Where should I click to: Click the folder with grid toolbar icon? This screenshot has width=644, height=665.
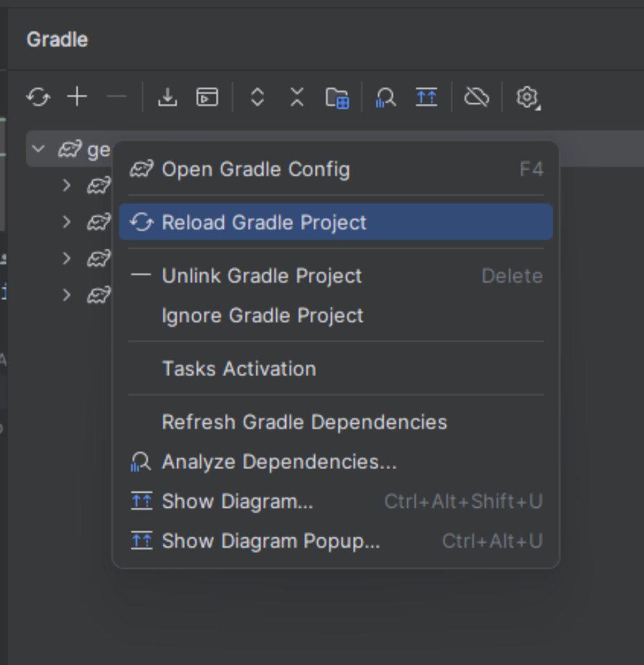click(x=337, y=98)
